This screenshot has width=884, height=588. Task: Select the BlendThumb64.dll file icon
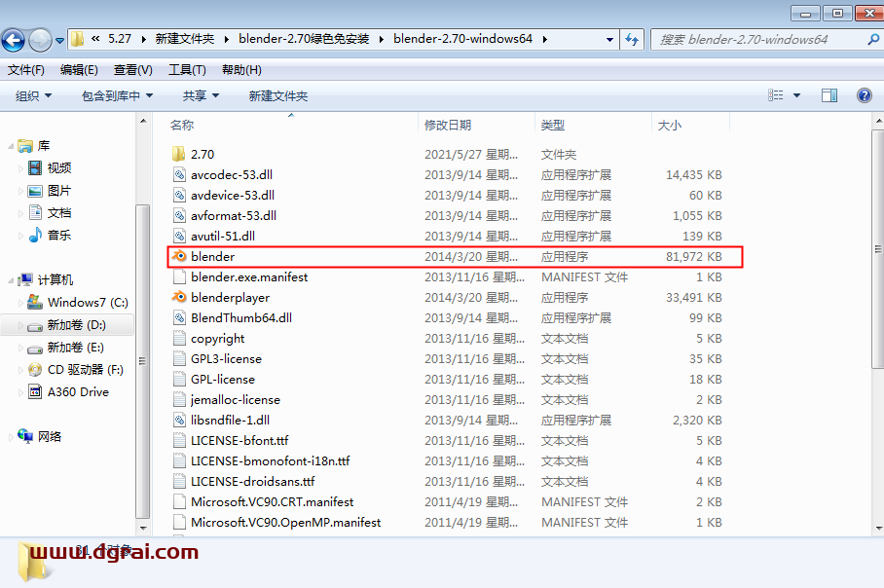[179, 317]
